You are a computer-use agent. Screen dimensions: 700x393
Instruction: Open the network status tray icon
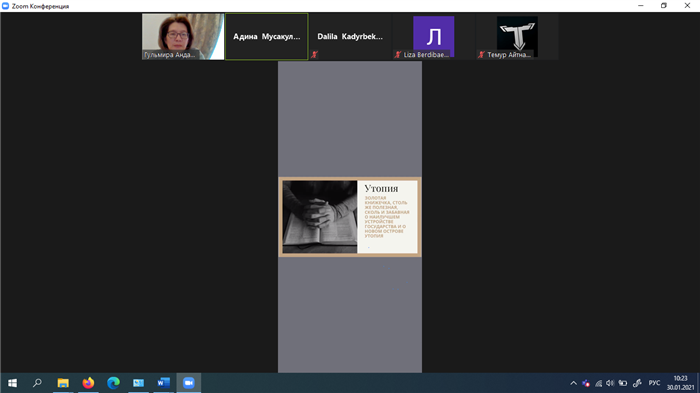pos(599,383)
